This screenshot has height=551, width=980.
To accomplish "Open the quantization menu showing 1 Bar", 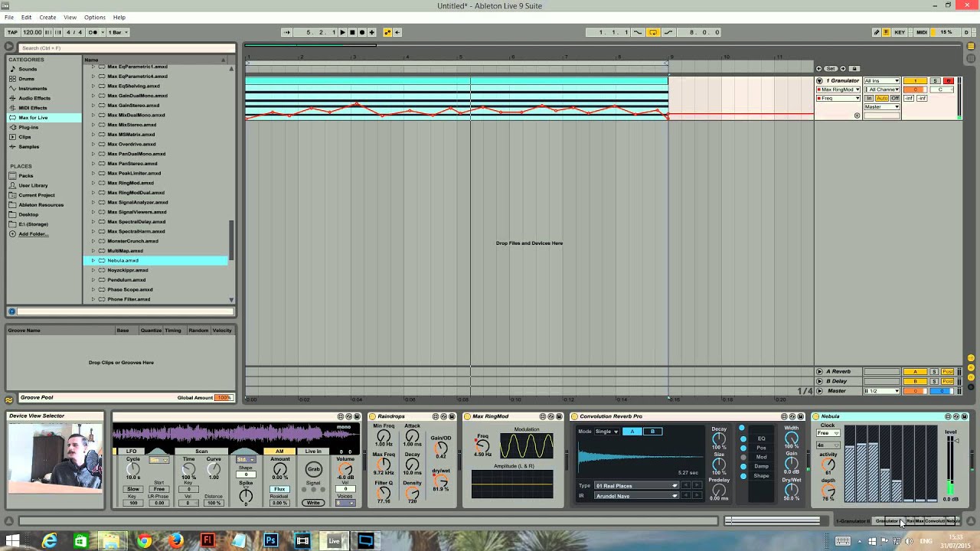I will 117,32.
